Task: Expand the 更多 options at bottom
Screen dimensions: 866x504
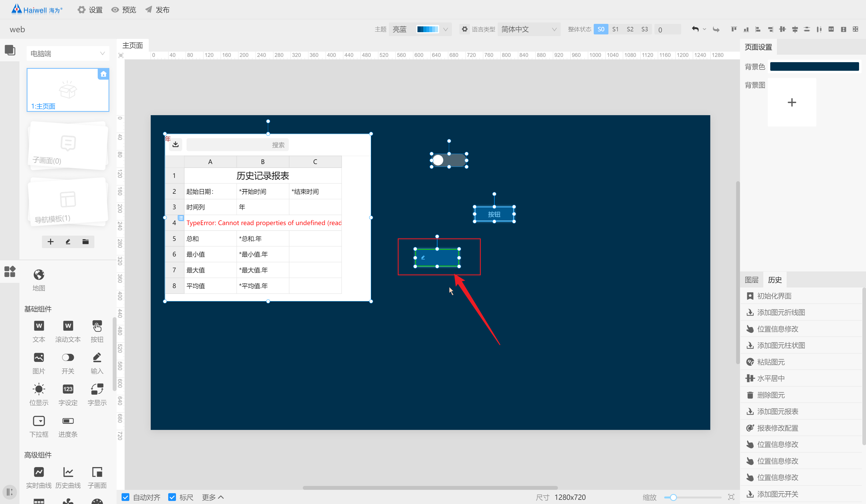Action: pos(213,497)
